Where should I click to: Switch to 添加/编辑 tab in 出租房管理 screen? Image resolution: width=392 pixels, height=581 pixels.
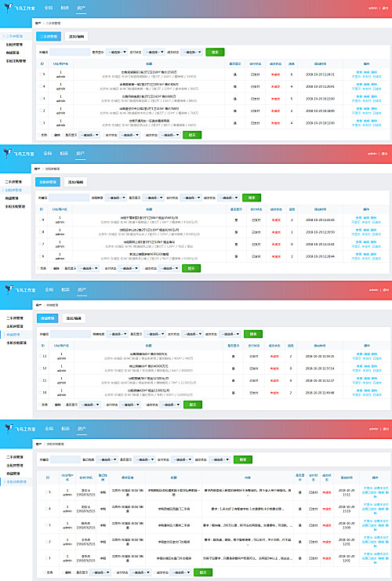point(75,182)
